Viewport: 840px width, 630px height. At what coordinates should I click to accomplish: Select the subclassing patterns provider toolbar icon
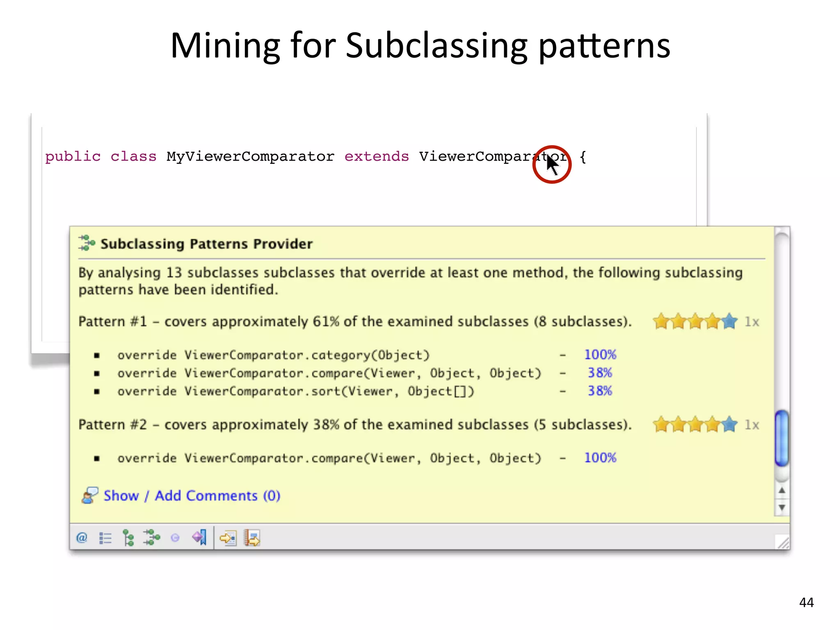point(151,537)
